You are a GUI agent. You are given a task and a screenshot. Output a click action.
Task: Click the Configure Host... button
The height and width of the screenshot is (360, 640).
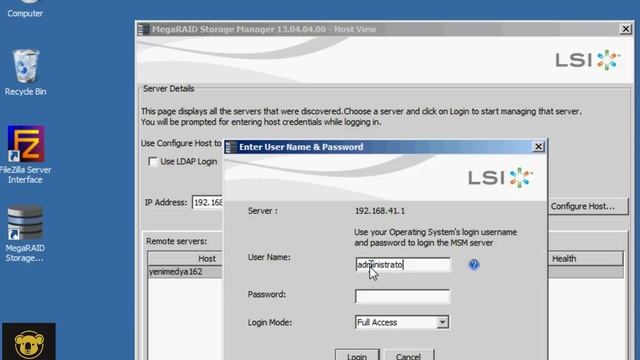click(x=587, y=206)
